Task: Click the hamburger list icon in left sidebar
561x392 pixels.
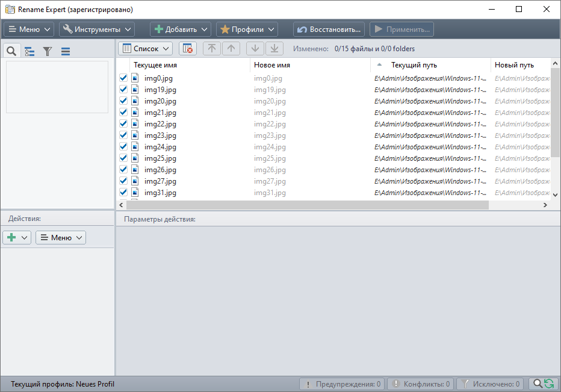Action: click(x=64, y=51)
